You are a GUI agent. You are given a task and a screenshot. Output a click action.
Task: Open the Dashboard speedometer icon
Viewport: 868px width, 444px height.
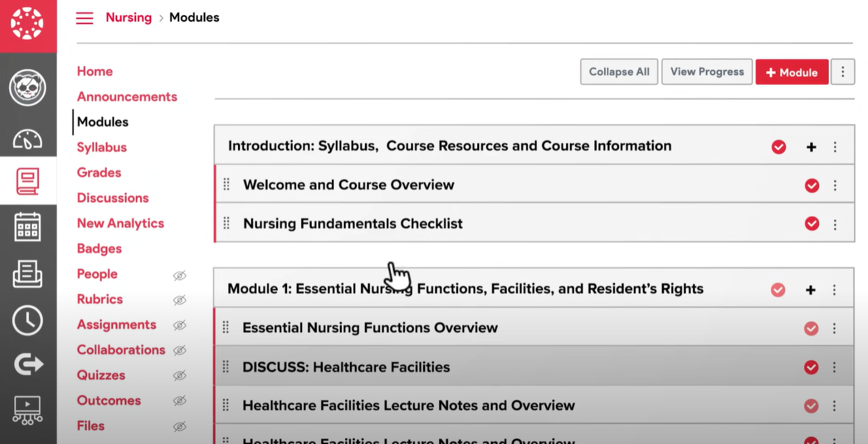pos(27,138)
